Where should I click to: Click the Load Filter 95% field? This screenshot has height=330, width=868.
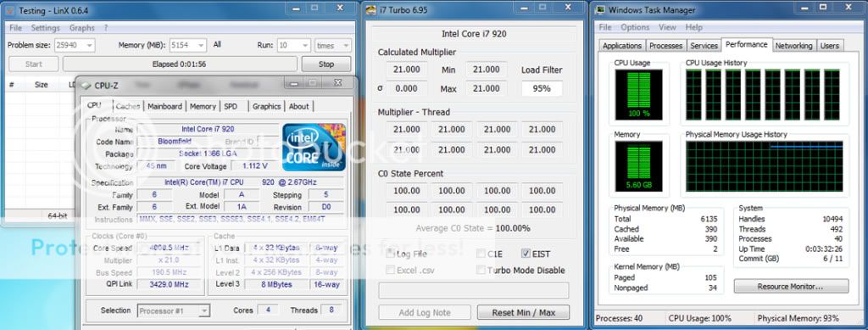(x=542, y=88)
